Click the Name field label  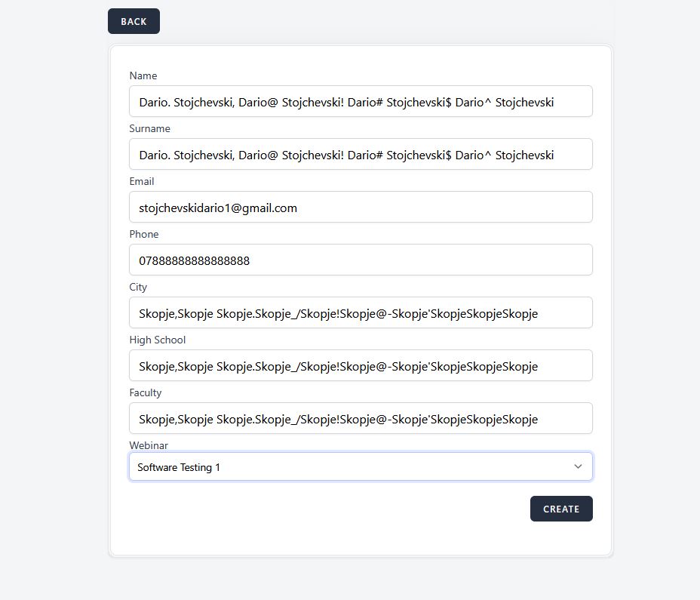point(143,75)
